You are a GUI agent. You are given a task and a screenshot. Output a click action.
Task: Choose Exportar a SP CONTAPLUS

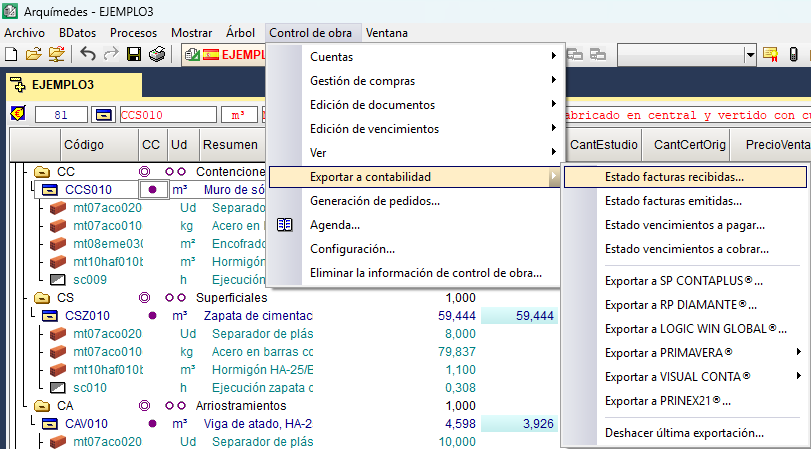[685, 281]
